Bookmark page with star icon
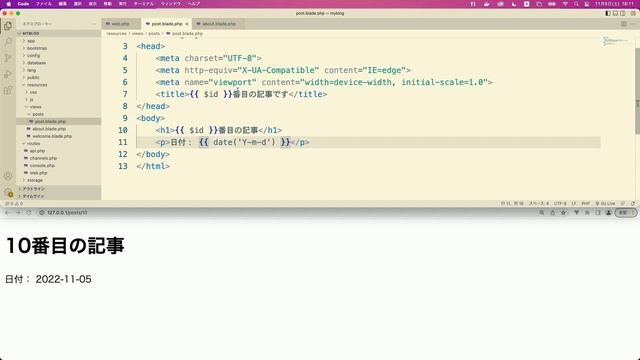The width and height of the screenshot is (640, 360). tap(564, 213)
